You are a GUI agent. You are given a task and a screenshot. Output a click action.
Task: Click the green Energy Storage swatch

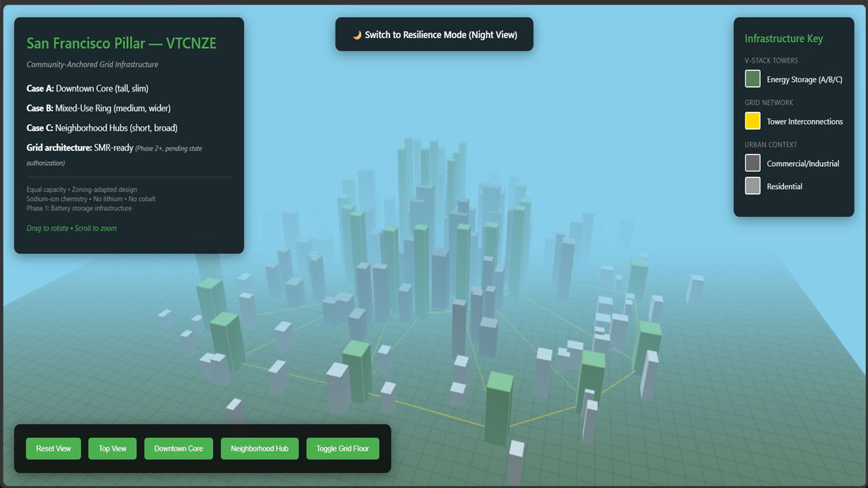[753, 79]
